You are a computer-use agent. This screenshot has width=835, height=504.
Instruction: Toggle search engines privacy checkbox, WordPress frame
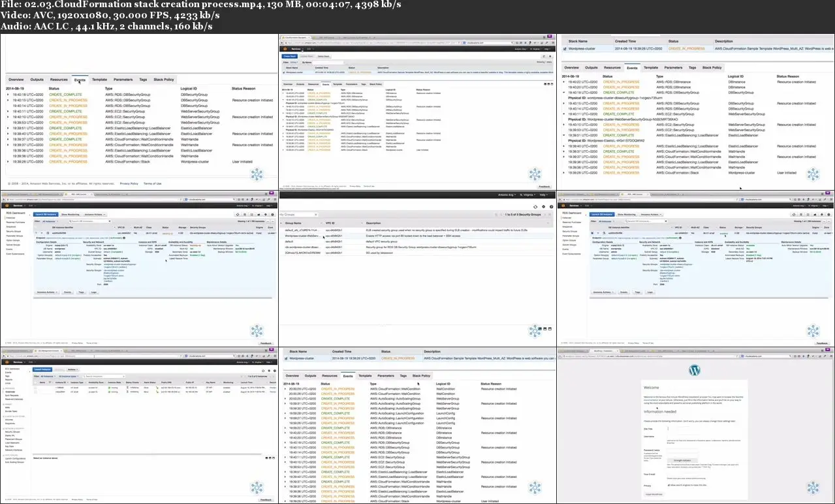coord(669,485)
